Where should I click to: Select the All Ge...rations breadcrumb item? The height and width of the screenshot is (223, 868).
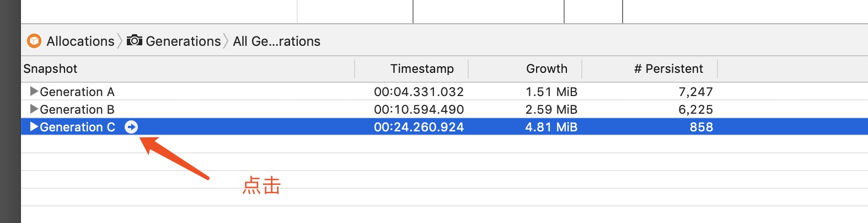[276, 41]
